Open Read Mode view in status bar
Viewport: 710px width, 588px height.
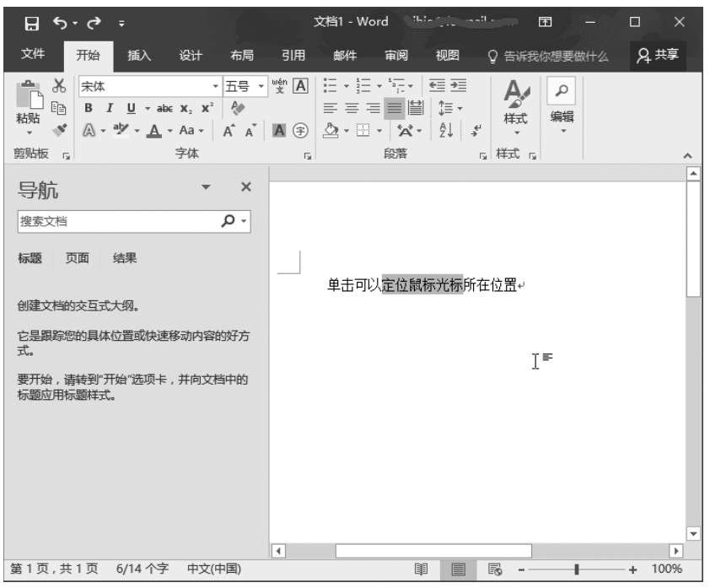[x=421, y=569]
